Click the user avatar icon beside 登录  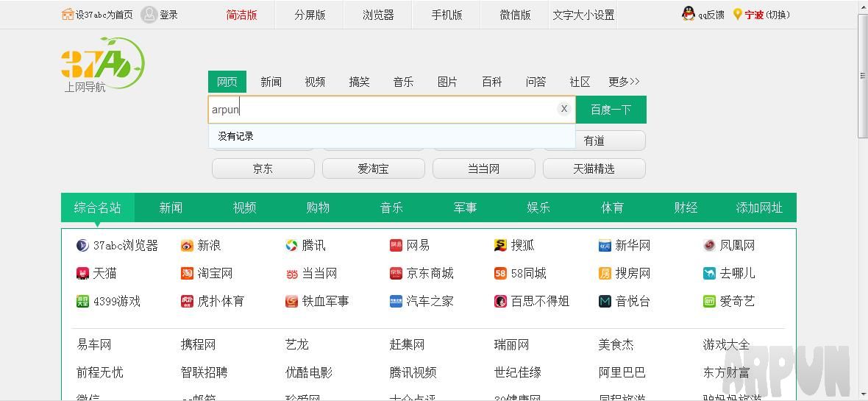pos(149,15)
